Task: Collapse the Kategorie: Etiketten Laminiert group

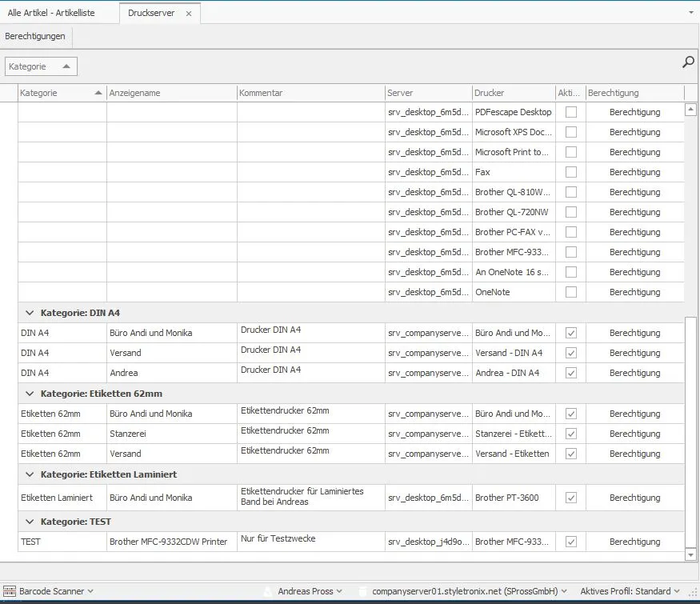Action: coord(30,474)
